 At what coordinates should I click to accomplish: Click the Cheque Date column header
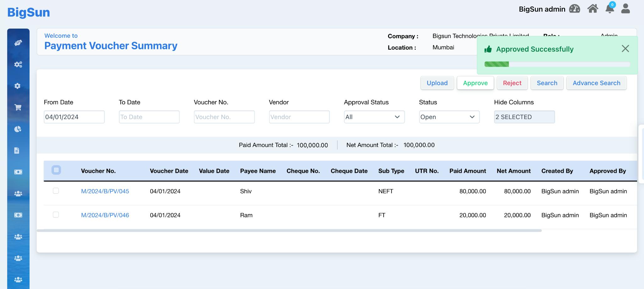pos(349,171)
